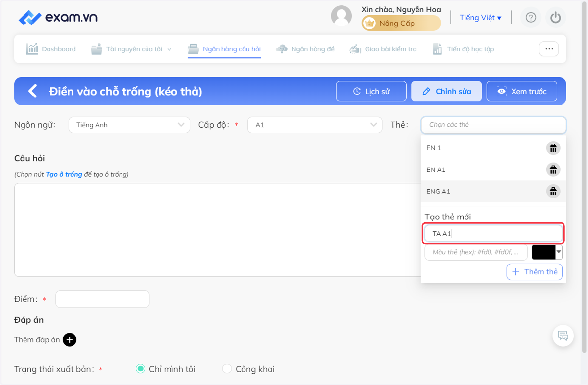The image size is (588, 385).
Task: Select the Công khai radio button
Action: [227, 369]
